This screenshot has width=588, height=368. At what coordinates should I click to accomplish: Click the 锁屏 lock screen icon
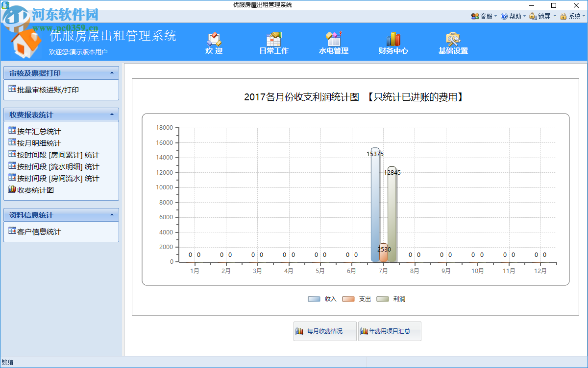click(533, 16)
